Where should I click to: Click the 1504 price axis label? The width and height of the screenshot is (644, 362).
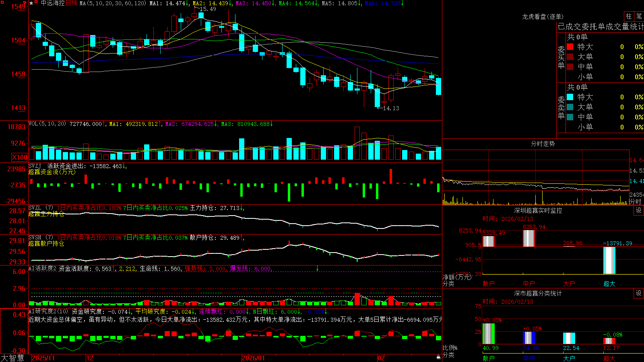[x=18, y=40]
